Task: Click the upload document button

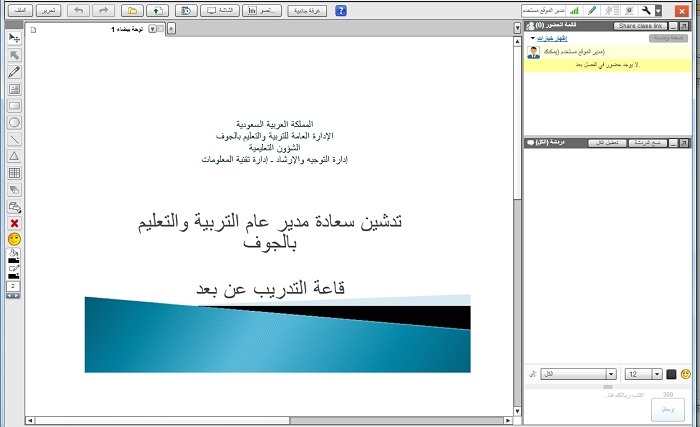Action: (x=157, y=10)
